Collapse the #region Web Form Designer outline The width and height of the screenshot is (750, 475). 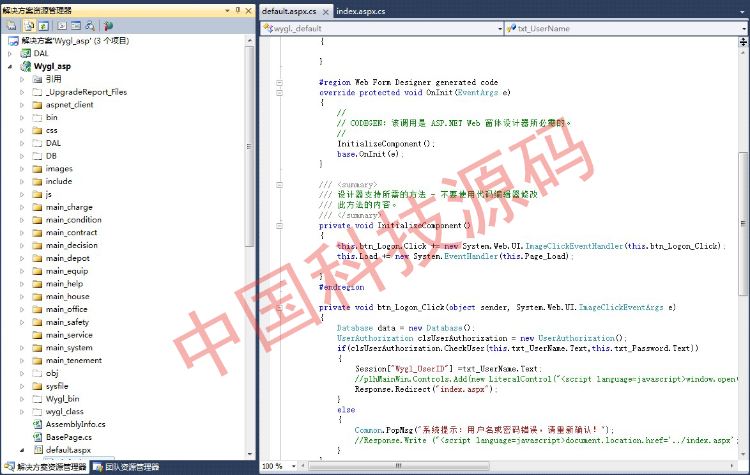(279, 83)
